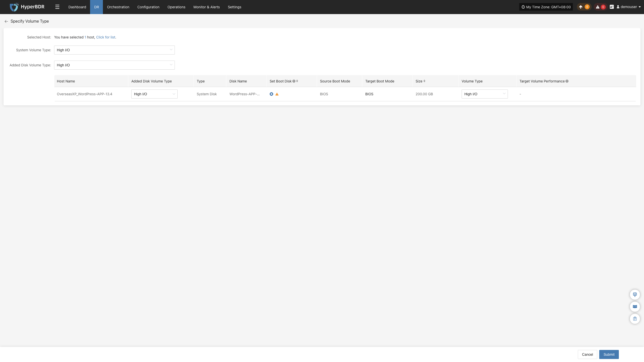Open the upgrade notifications arrow icon

point(581,7)
